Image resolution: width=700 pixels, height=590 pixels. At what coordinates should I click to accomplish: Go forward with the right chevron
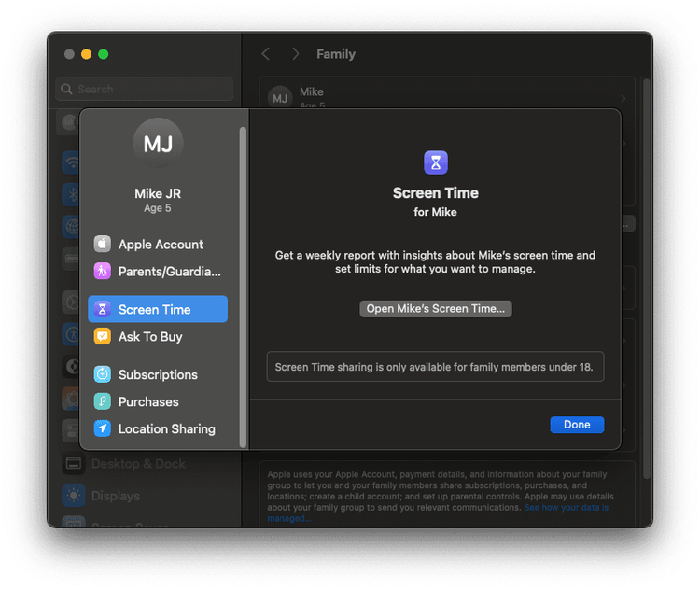point(295,54)
